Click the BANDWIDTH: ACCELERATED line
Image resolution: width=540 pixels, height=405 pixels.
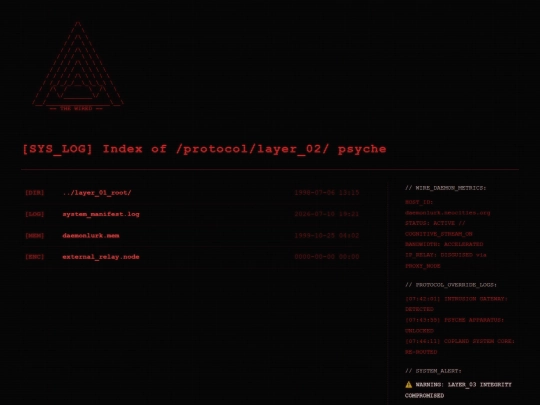pos(444,244)
